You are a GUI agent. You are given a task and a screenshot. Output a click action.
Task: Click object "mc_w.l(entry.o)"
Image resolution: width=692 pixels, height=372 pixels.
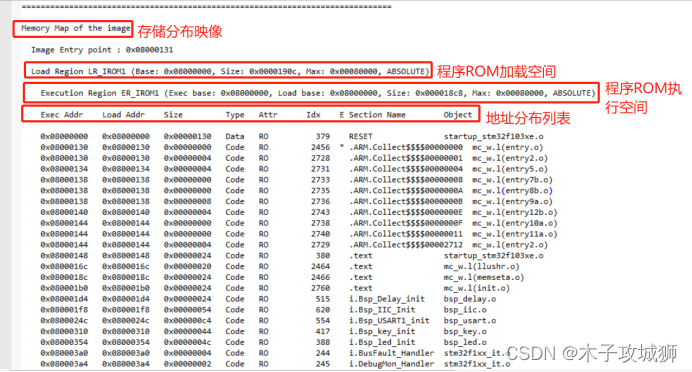click(x=508, y=147)
